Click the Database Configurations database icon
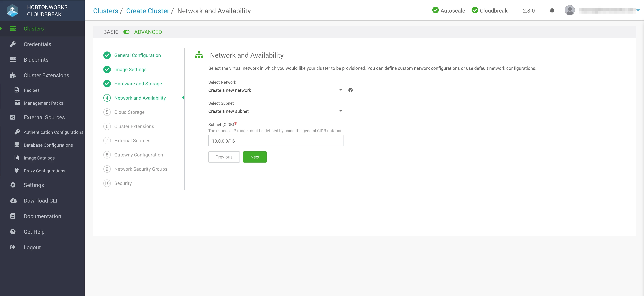The width and height of the screenshot is (644, 296). coord(17,145)
